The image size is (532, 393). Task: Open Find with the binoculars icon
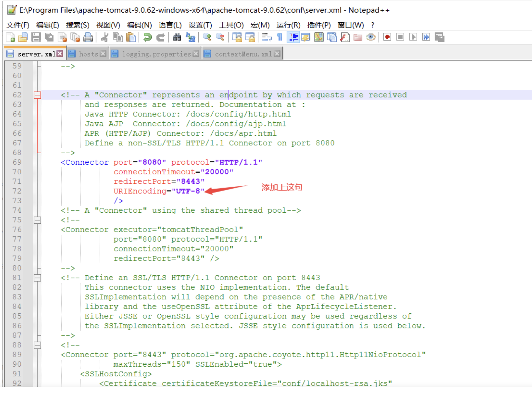177,37
